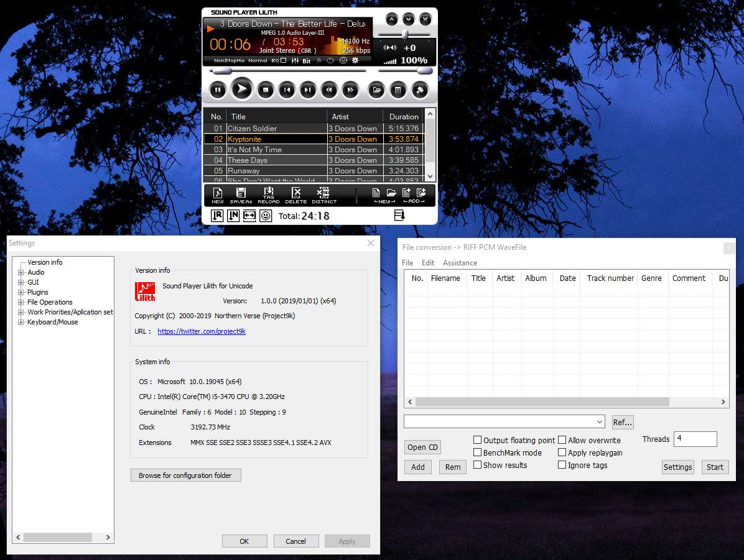
Task: Open the Assistance menu
Action: (x=460, y=263)
